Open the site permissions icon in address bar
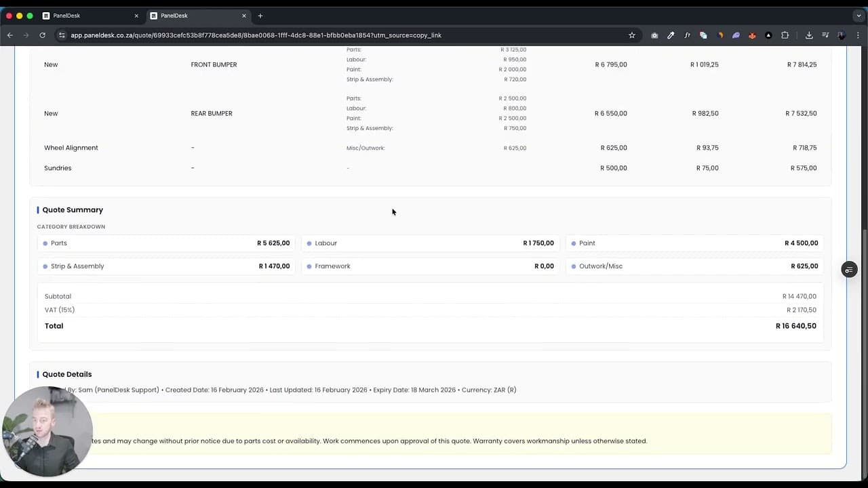This screenshot has width=868, height=488. tap(62, 35)
